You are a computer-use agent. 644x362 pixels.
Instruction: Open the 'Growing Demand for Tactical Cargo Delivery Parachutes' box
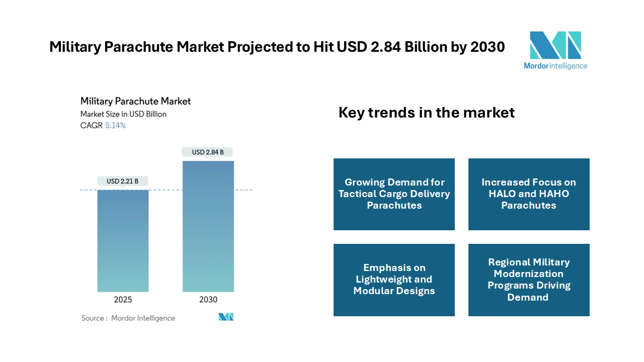coord(394,194)
